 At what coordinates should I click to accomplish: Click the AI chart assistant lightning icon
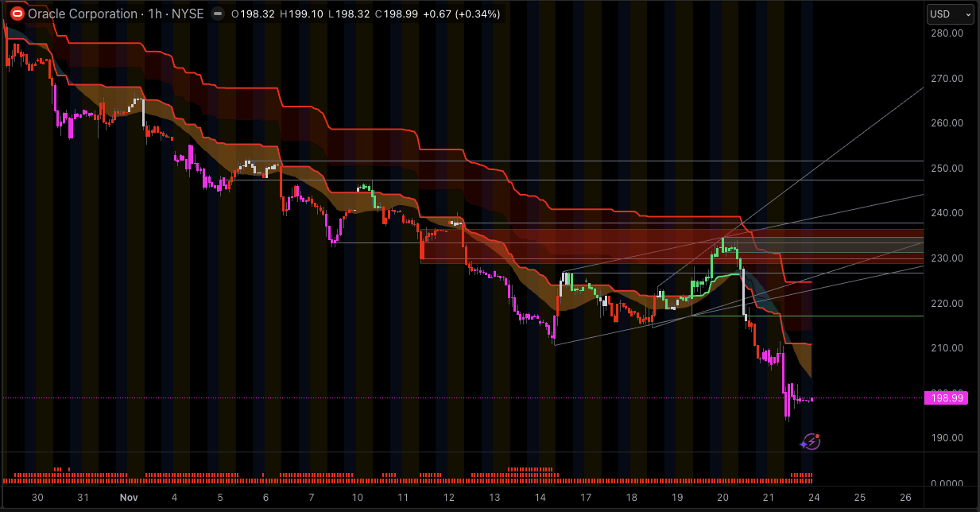point(812,441)
